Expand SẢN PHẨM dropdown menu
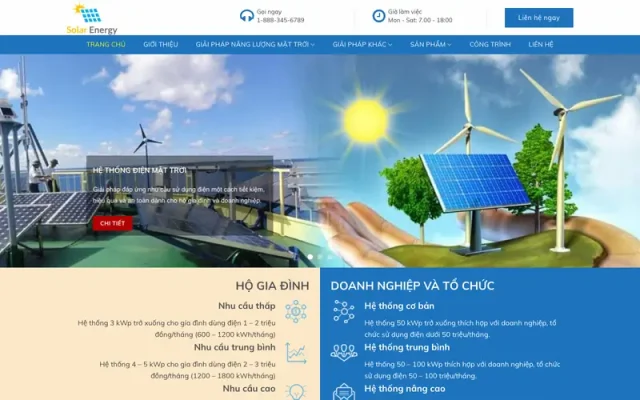 coord(431,44)
